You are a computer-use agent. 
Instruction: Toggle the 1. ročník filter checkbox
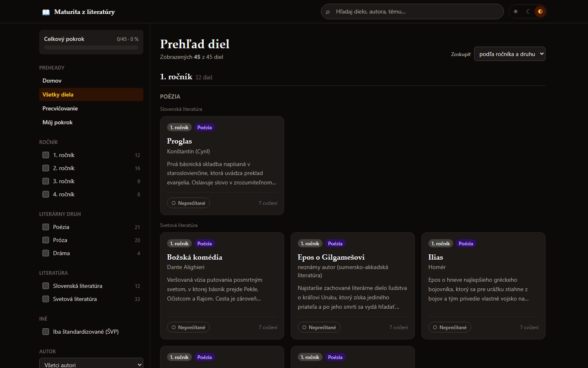[46, 155]
